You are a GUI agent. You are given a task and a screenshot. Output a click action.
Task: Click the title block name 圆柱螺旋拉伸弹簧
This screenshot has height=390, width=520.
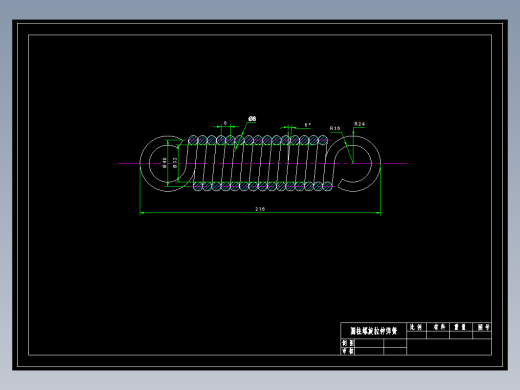(374, 331)
